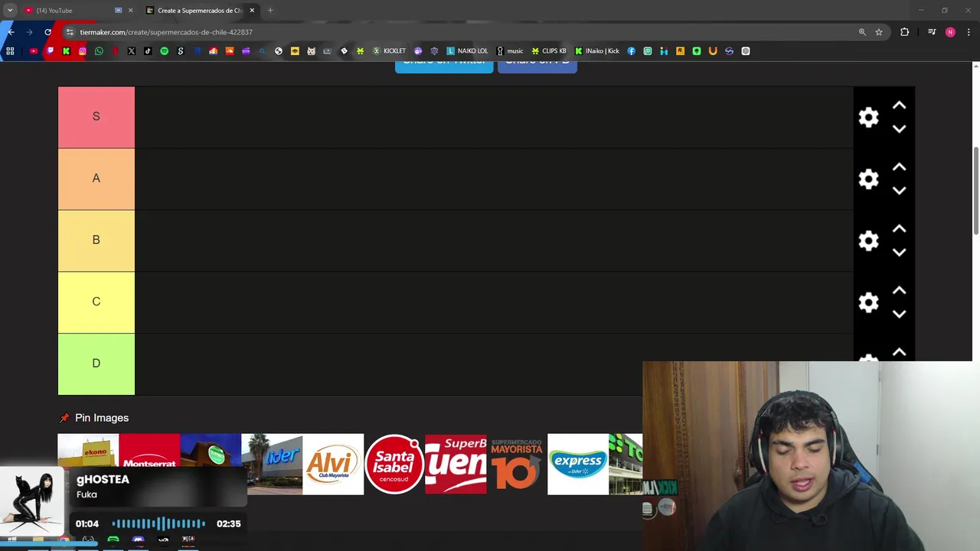The image size is (980, 551).
Task: Open the KICKLET bookmark
Action: point(389,51)
